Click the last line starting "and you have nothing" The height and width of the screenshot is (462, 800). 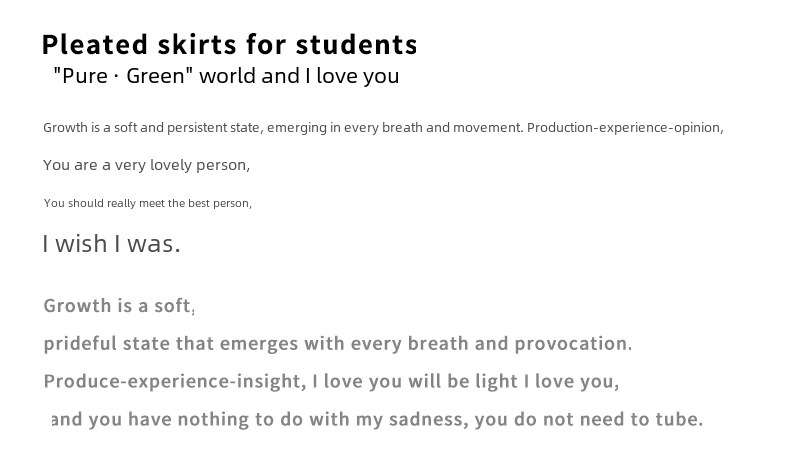[x=377, y=419]
